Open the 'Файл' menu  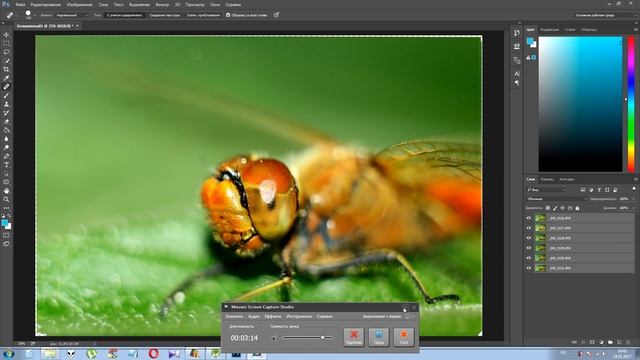pos(20,4)
